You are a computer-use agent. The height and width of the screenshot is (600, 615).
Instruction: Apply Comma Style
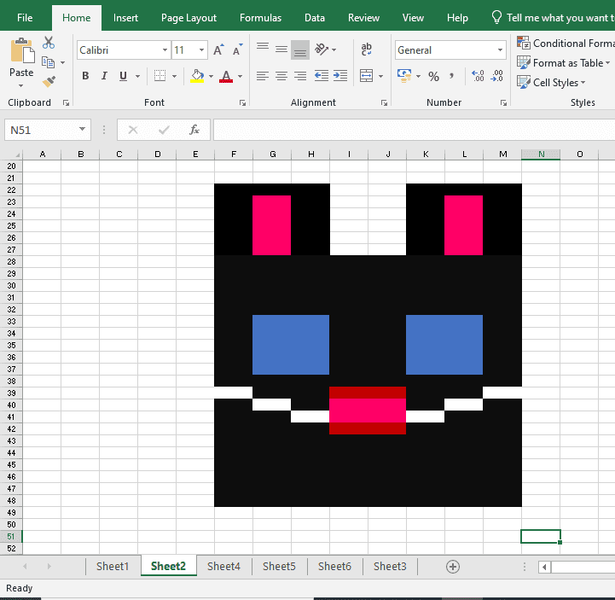(451, 76)
